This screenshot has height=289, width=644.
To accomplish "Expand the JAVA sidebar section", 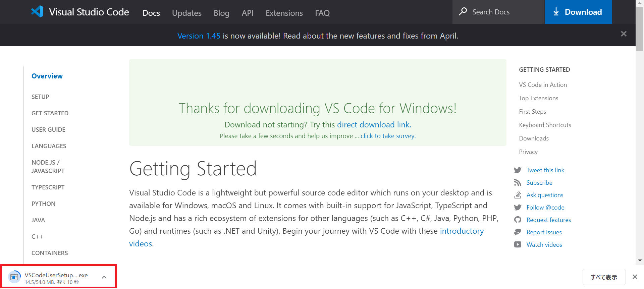I will coord(38,220).
